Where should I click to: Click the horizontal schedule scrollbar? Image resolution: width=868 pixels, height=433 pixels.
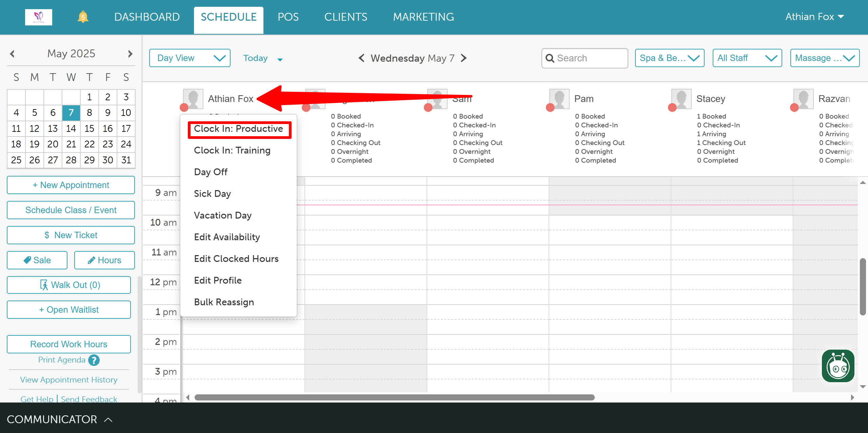pos(394,397)
